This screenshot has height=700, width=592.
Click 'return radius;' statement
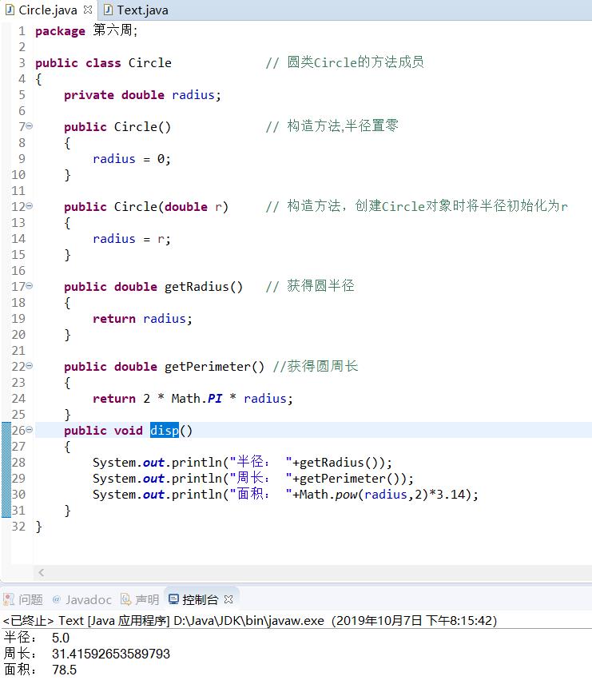coord(142,319)
